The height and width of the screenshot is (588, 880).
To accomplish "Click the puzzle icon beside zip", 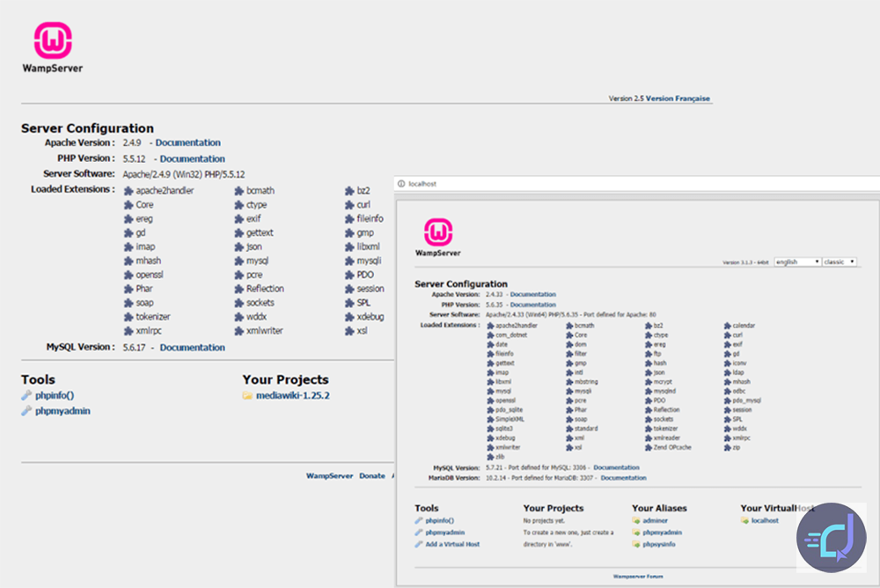I will click(728, 447).
